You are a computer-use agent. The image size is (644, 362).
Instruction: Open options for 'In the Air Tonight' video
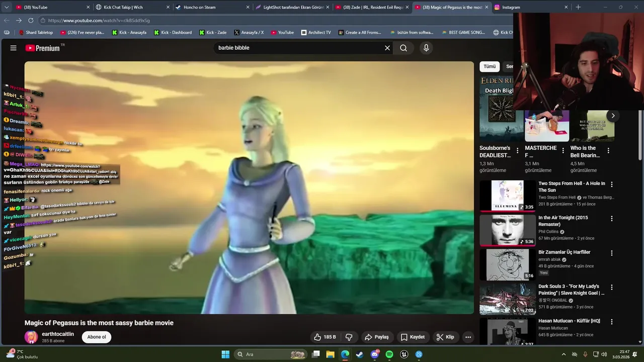tap(612, 219)
